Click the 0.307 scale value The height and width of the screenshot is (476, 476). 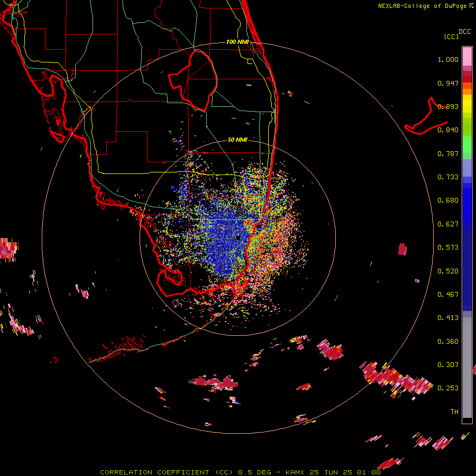(448, 365)
